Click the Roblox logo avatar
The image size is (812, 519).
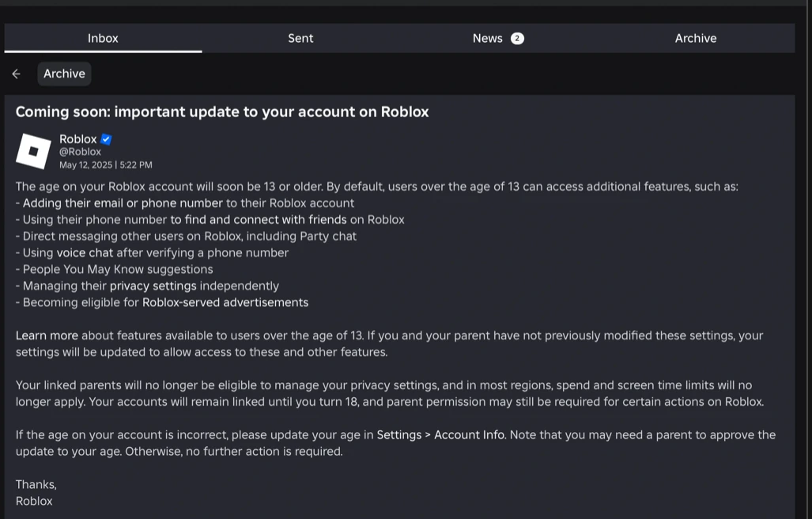coord(33,150)
